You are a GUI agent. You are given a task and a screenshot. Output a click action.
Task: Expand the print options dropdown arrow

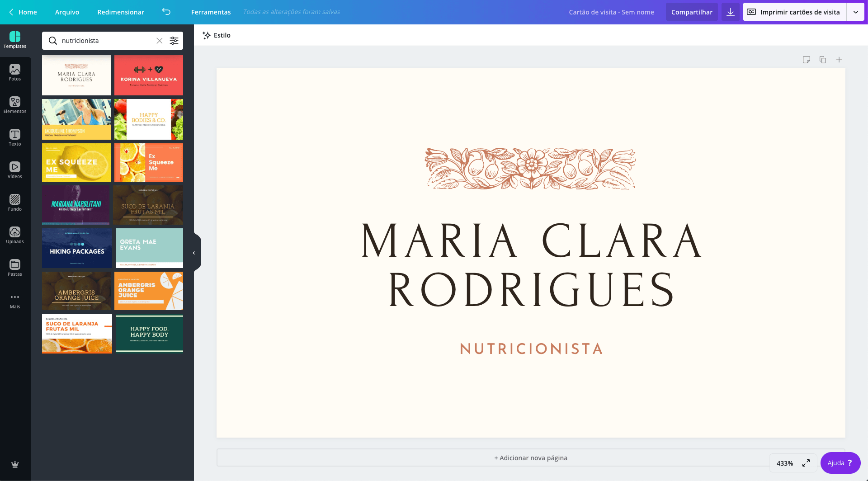pos(856,12)
